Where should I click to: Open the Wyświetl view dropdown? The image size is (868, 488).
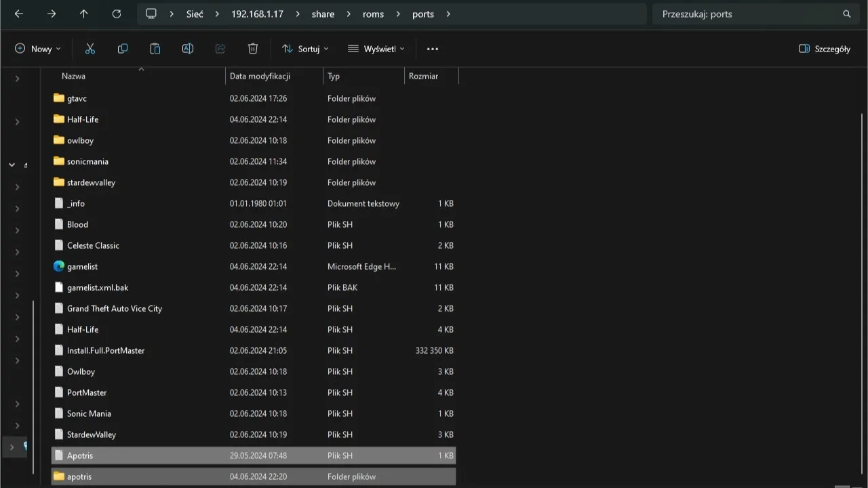coord(376,49)
